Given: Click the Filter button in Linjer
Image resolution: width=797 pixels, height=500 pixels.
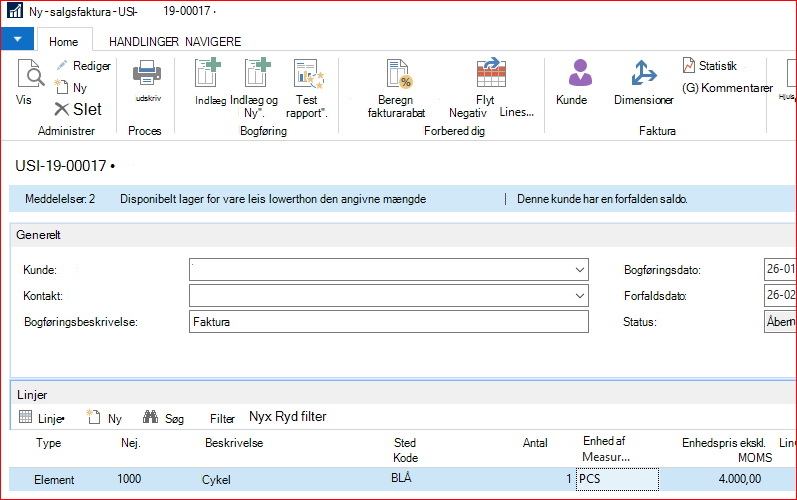Looking at the screenshot, I should (x=222, y=419).
